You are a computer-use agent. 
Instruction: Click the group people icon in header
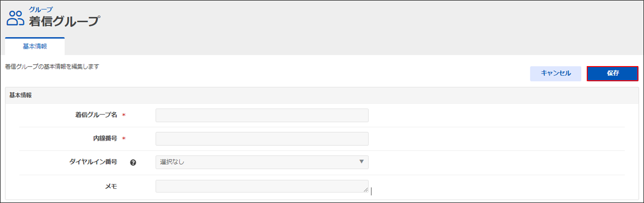[15, 18]
